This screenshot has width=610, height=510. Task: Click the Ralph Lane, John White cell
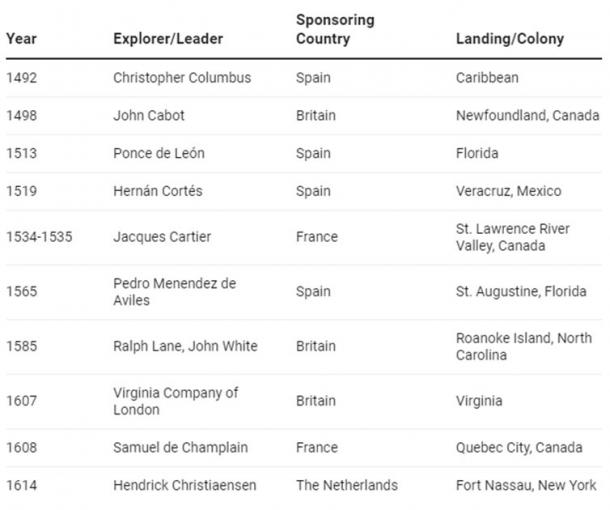coord(185,346)
